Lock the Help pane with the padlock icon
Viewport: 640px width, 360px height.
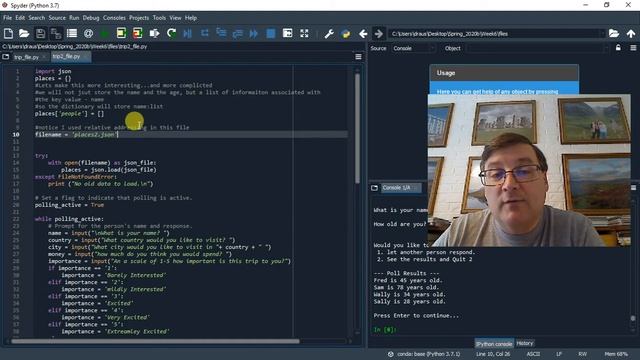tap(618, 48)
